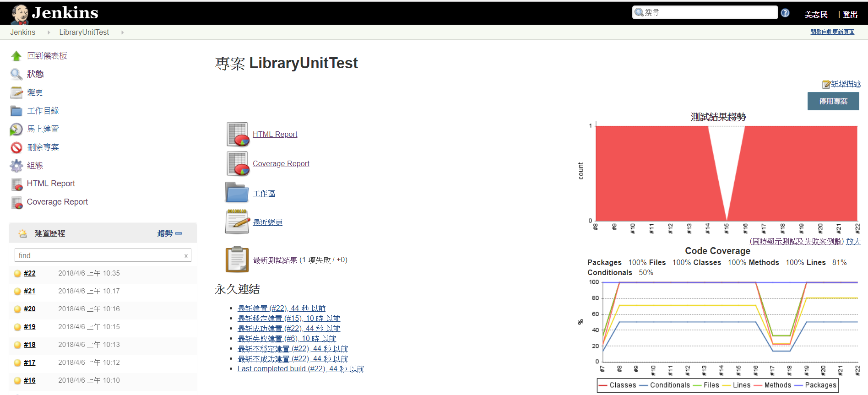Click the gear 組態 icon
Screen dimensions: 868x395
tap(16, 166)
